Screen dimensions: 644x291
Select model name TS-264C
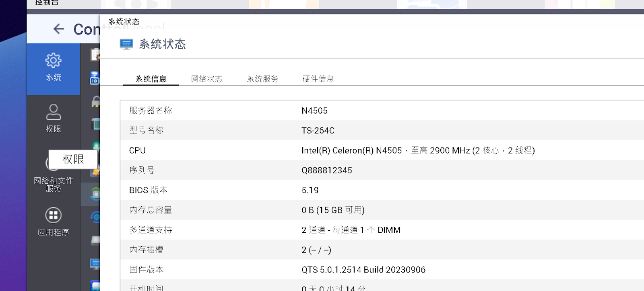coord(318,131)
